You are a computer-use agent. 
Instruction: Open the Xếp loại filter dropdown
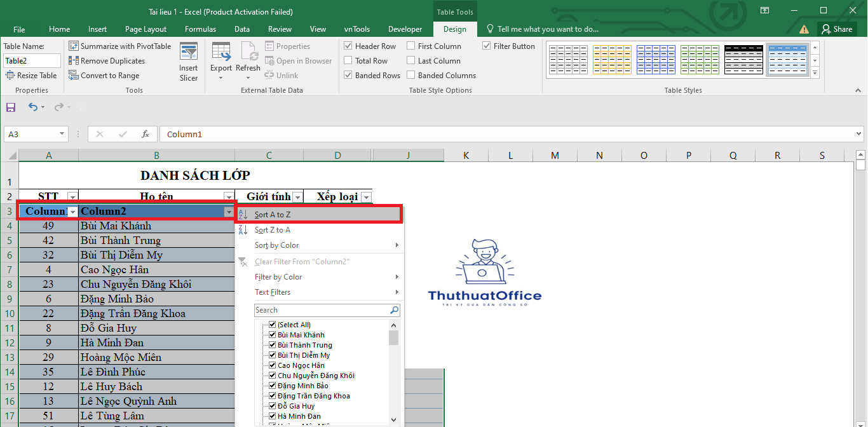(x=366, y=197)
